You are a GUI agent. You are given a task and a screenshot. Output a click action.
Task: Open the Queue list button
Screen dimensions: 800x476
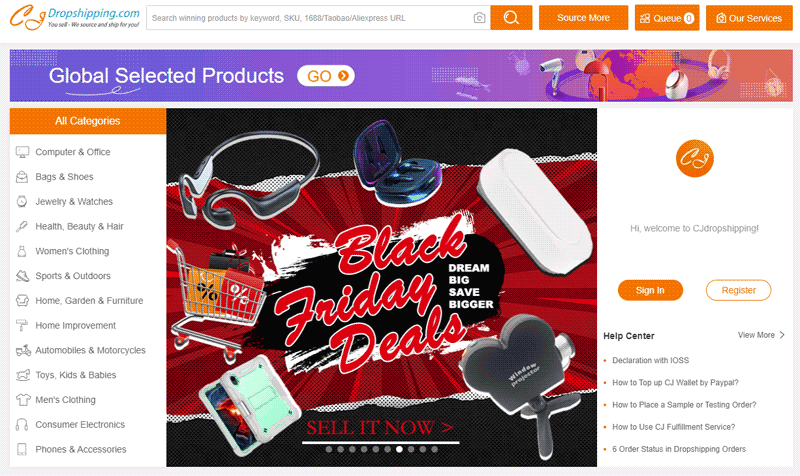click(667, 18)
